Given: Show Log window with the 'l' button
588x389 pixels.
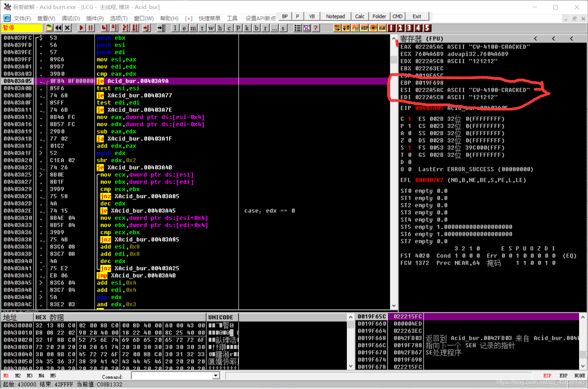Looking at the screenshot, I should coord(175,28).
